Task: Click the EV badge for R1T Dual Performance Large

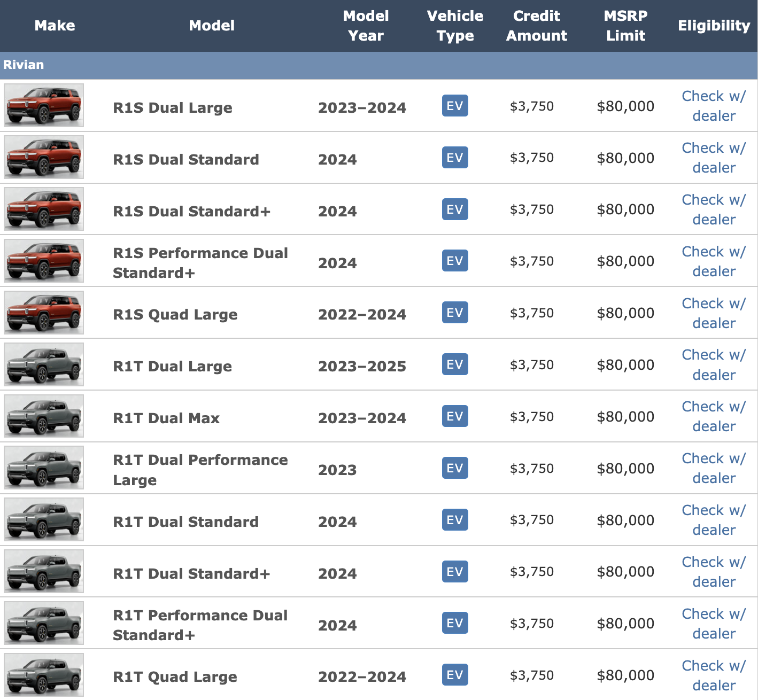Action: click(x=455, y=468)
